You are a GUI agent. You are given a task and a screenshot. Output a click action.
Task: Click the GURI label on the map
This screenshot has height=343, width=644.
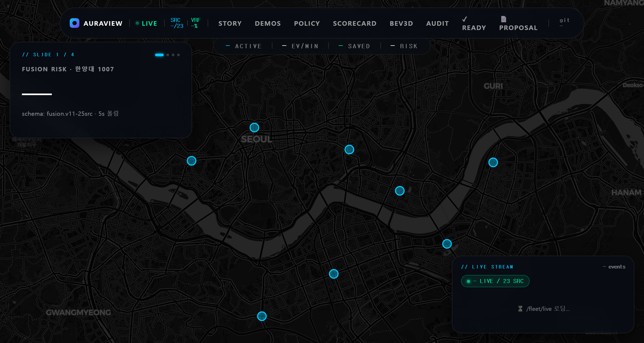tap(493, 86)
